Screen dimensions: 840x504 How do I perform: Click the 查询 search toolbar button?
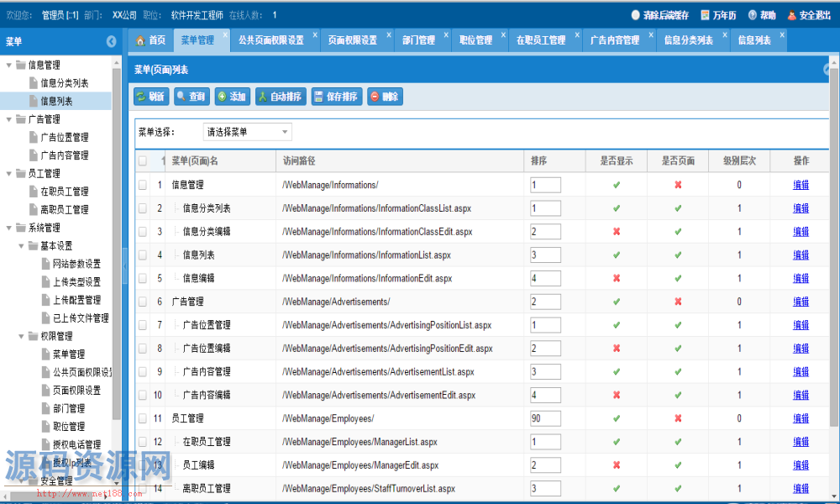coord(191,97)
